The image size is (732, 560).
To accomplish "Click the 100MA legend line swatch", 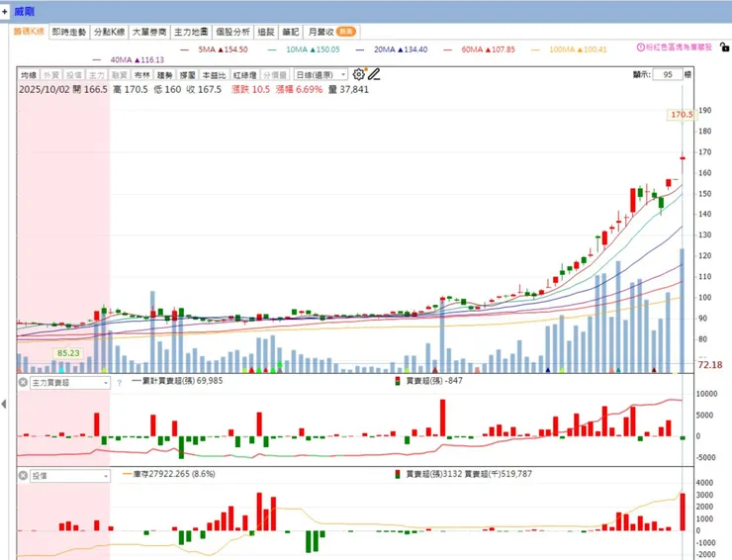I will pyautogui.click(x=535, y=49).
